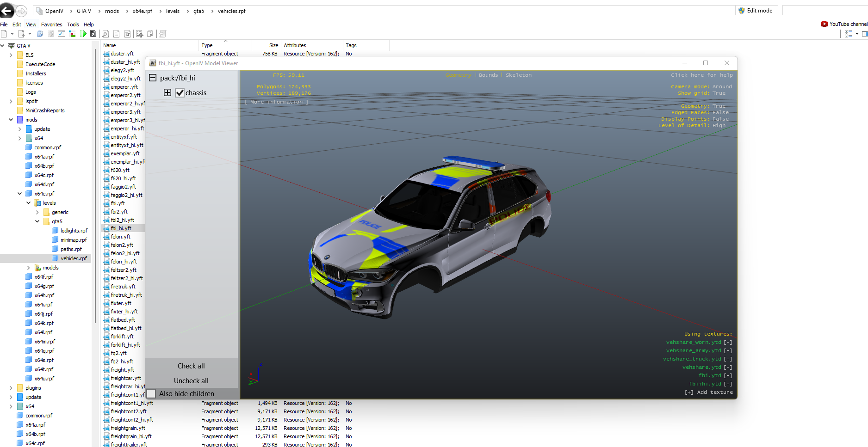Switch to the Skeleton tab
Screen dimensions: 868x447
[x=518, y=75]
